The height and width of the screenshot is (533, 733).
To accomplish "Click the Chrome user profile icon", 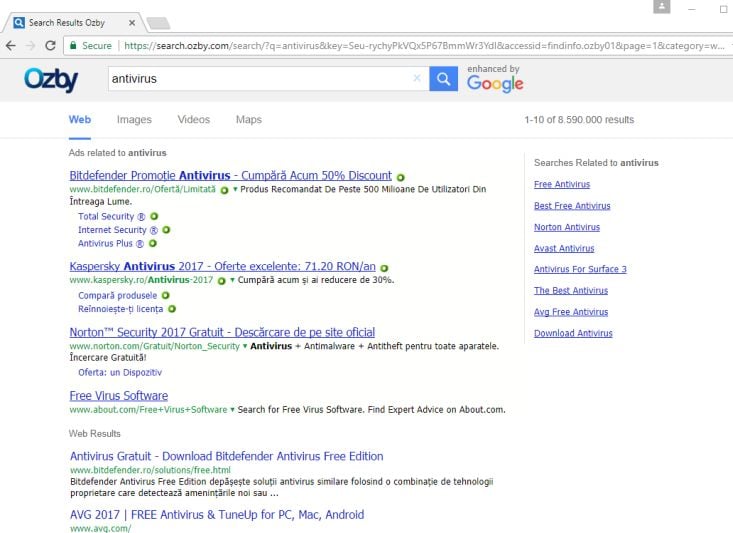I will tap(661, 7).
